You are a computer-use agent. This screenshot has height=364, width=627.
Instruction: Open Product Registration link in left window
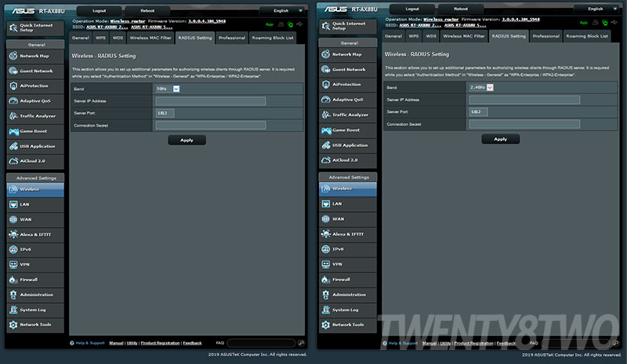160,343
